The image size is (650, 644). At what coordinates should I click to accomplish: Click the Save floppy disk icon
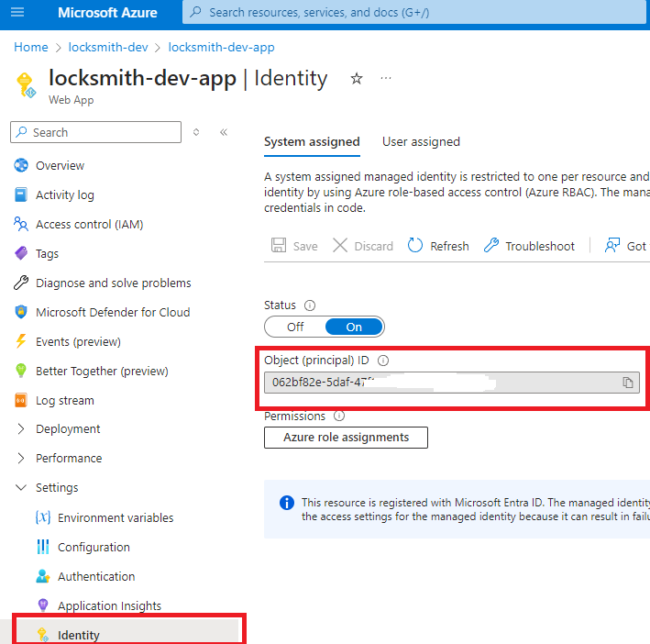tap(279, 245)
